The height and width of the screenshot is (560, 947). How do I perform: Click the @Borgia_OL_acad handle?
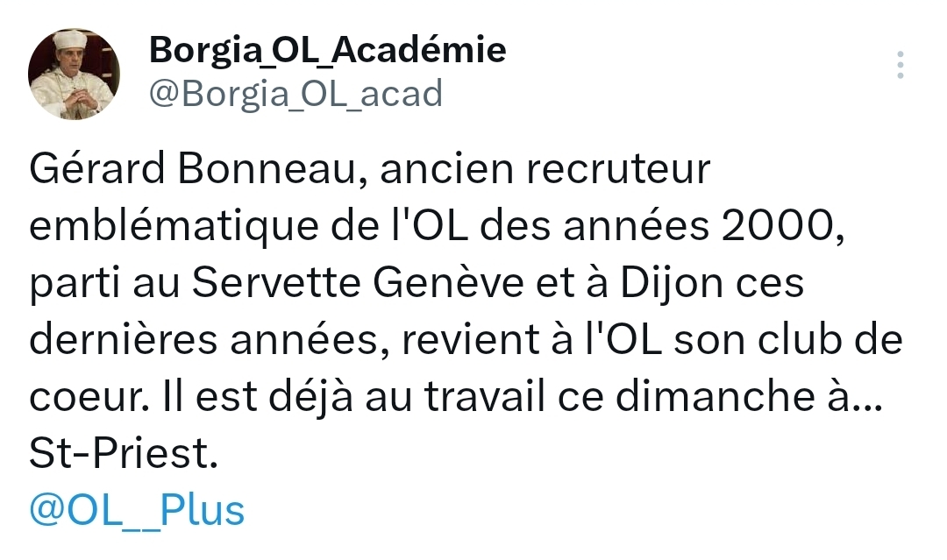pyautogui.click(x=295, y=93)
